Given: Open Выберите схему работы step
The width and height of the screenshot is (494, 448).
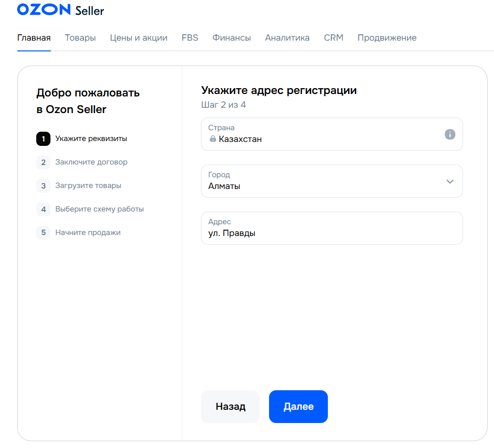Looking at the screenshot, I should (x=99, y=209).
